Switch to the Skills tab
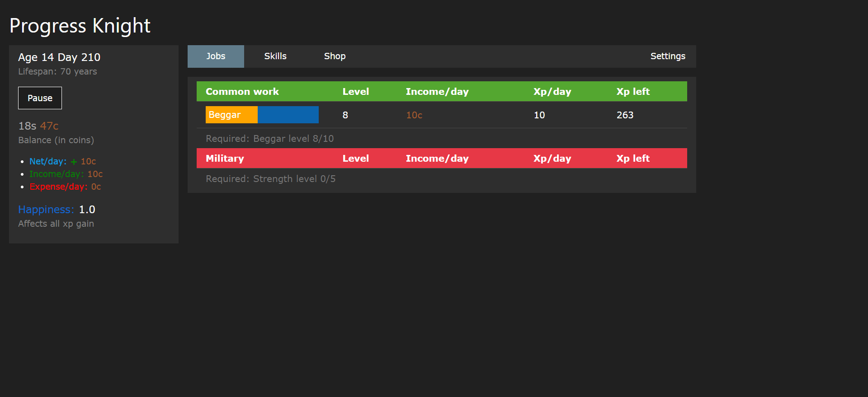 tap(275, 56)
